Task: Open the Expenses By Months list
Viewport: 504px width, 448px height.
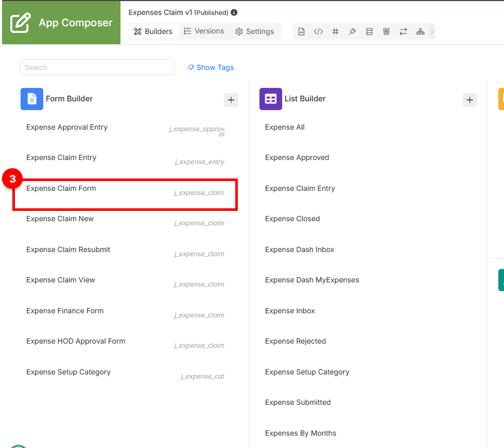Action: 301,433
